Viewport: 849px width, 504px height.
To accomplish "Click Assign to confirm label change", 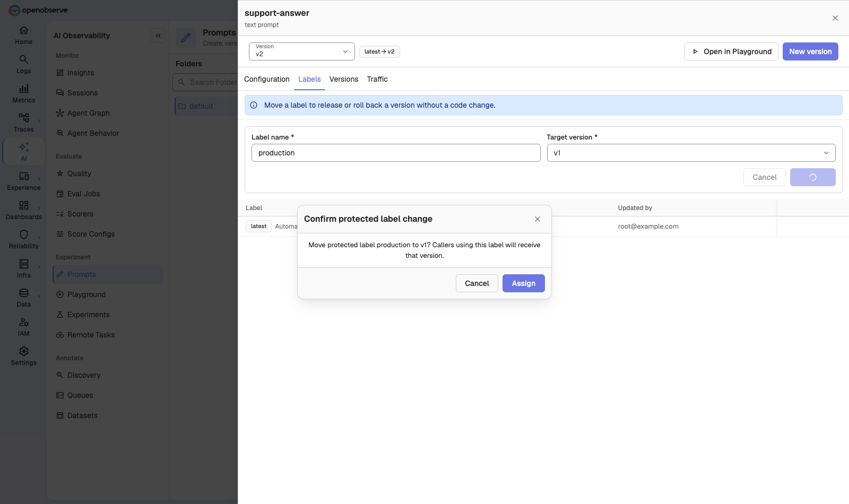I will point(524,283).
